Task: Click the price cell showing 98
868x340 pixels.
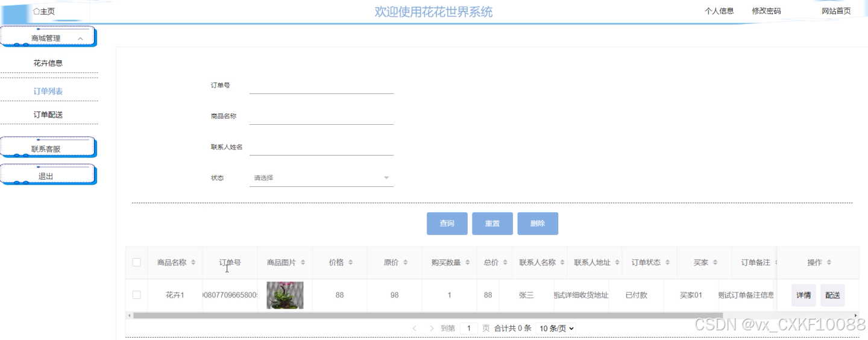Action: 394,295
